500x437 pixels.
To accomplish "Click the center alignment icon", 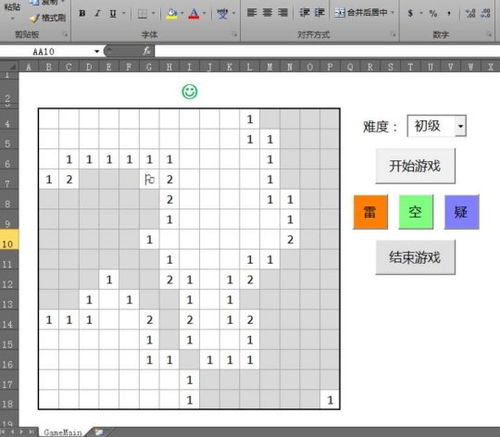I will 267,13.
